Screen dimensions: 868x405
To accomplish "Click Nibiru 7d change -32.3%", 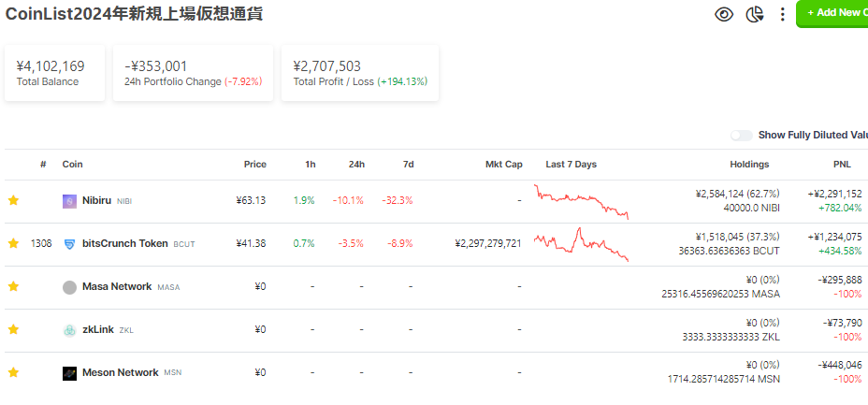I will (397, 200).
